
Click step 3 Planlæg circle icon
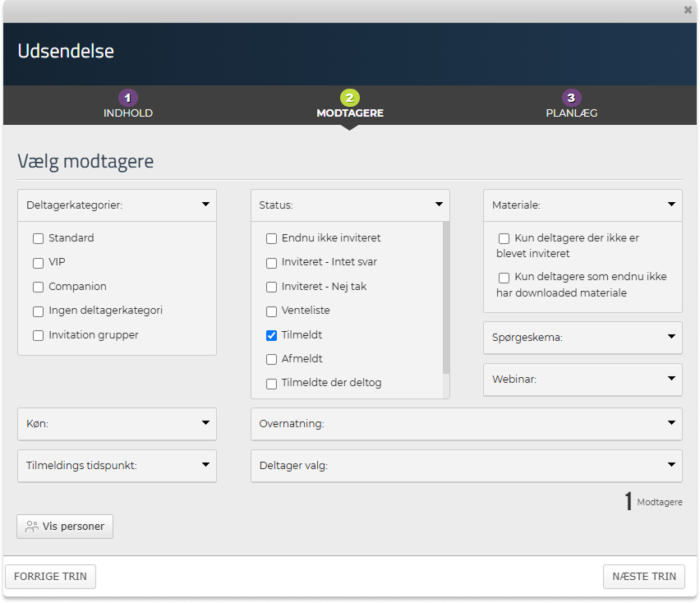[572, 98]
